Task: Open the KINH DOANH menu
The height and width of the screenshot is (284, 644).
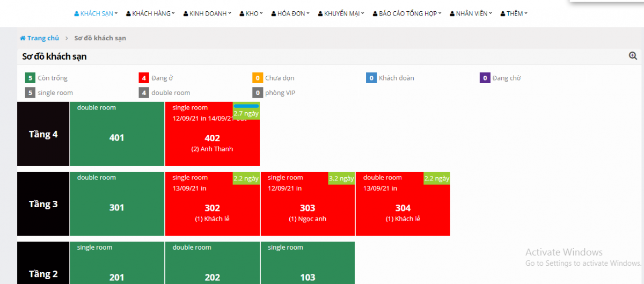Action: pyautogui.click(x=207, y=13)
